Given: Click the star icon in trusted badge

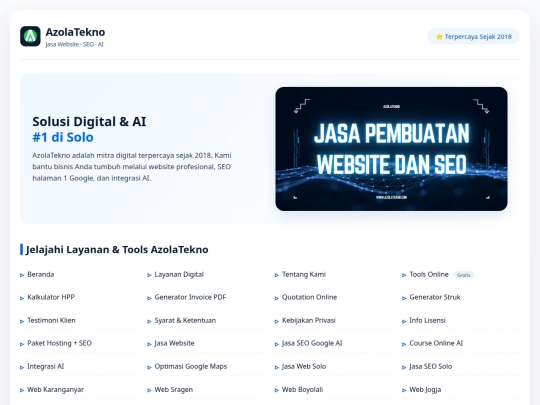Looking at the screenshot, I should pyautogui.click(x=439, y=37).
